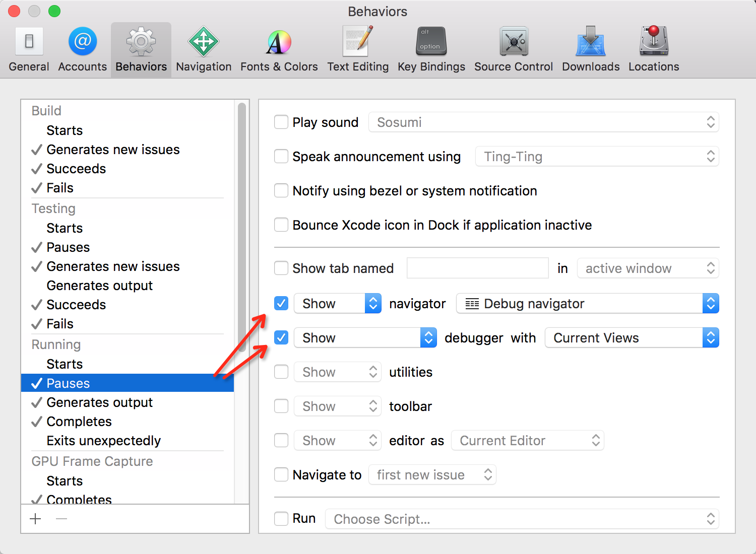Enable Speak announcement using checkbox
Image resolution: width=756 pixels, height=554 pixels.
281,156
